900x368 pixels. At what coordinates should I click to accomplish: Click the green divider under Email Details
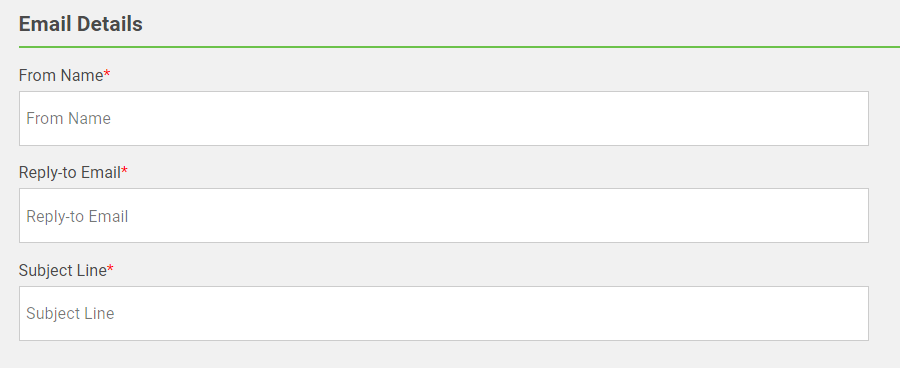coord(459,47)
